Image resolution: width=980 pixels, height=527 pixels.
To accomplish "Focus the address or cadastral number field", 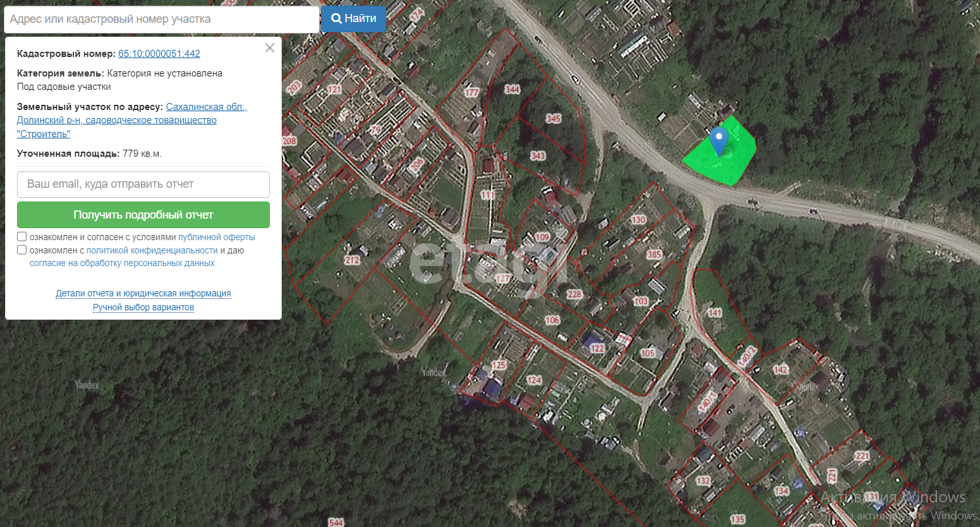I will coord(161,20).
